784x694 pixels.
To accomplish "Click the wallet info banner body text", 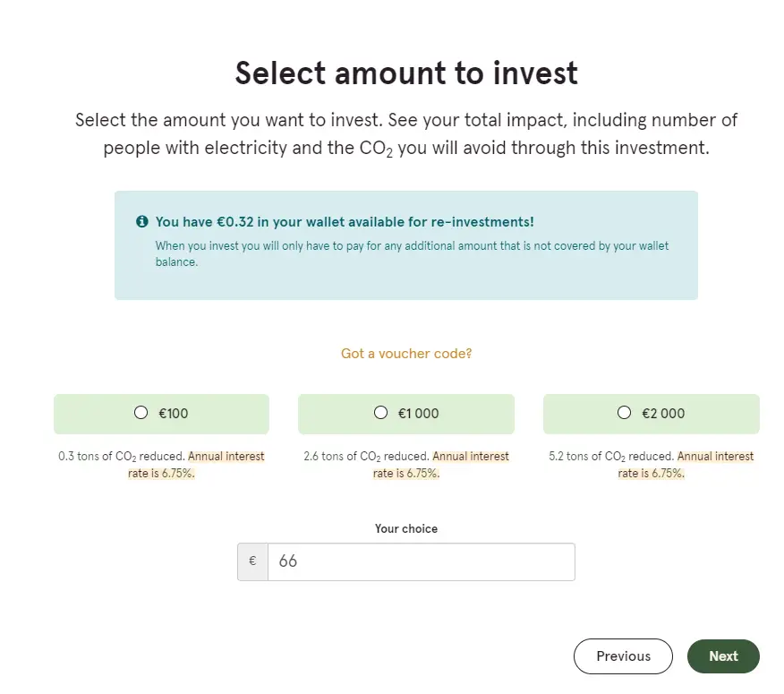I will (412, 253).
